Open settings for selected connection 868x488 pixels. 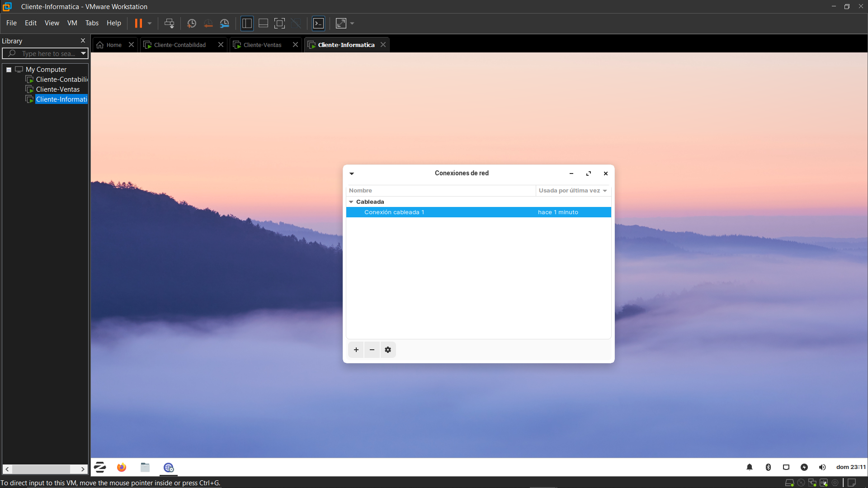tap(388, 350)
